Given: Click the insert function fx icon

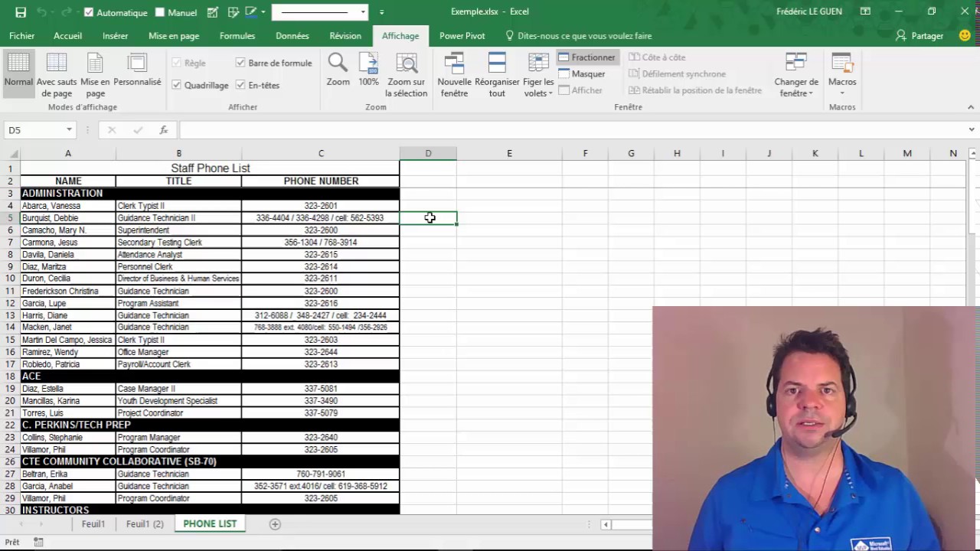Looking at the screenshot, I should [x=163, y=130].
